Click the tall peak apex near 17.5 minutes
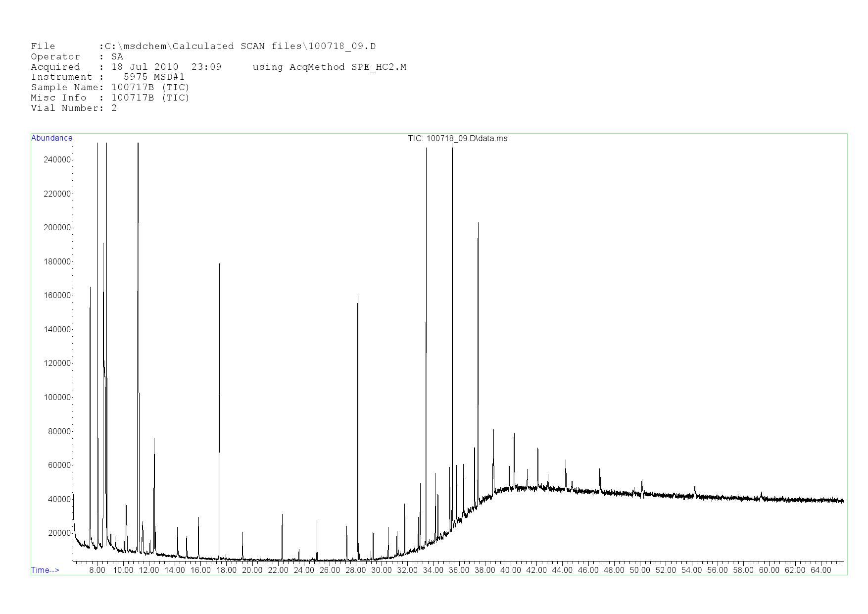Screen dimensions: 868x614 [219, 264]
